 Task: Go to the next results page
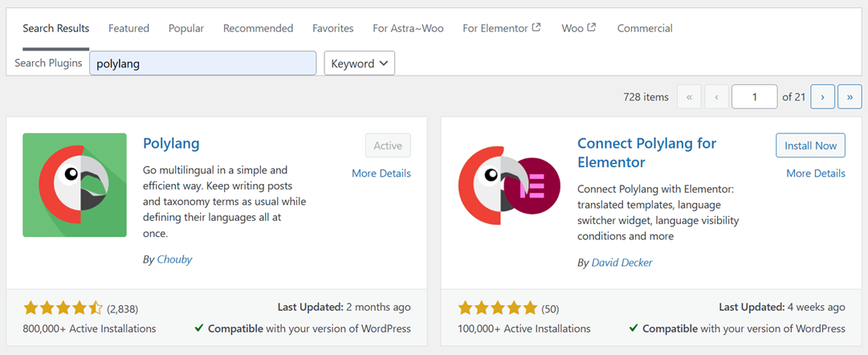pyautogui.click(x=822, y=97)
